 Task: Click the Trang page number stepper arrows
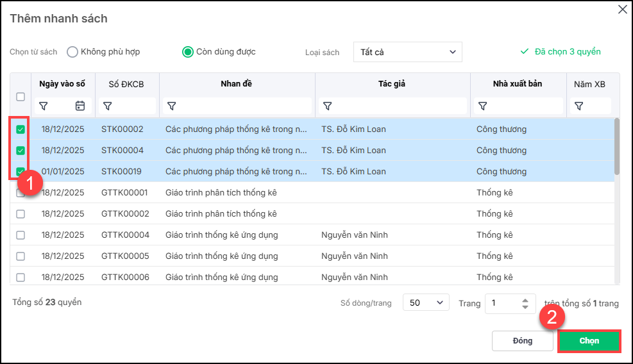click(525, 303)
